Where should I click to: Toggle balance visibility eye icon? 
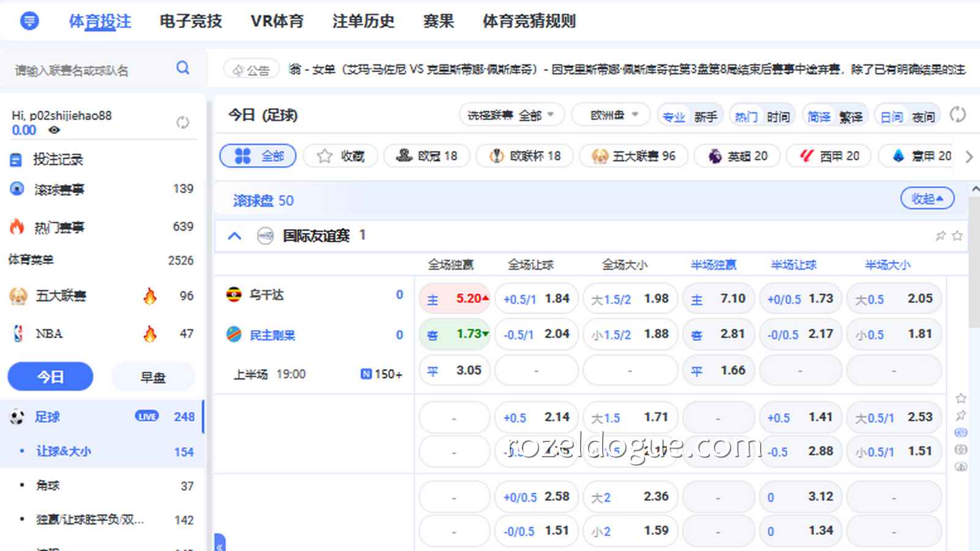[55, 130]
